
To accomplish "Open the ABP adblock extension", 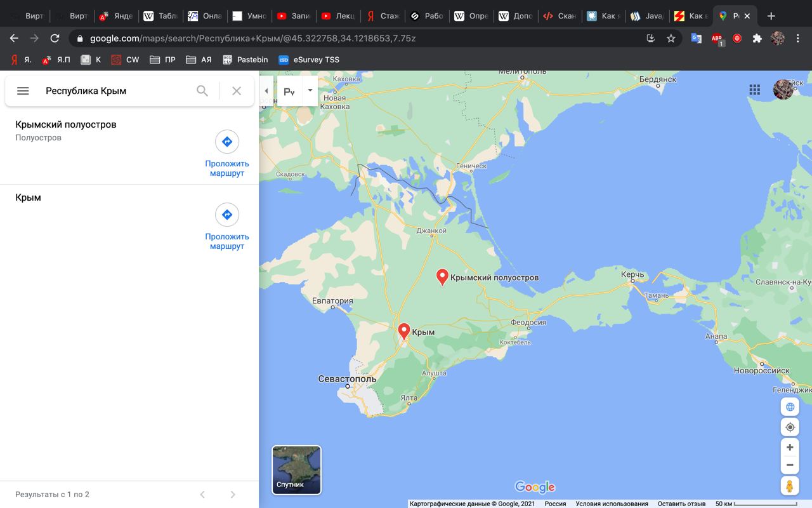I will [x=717, y=39].
